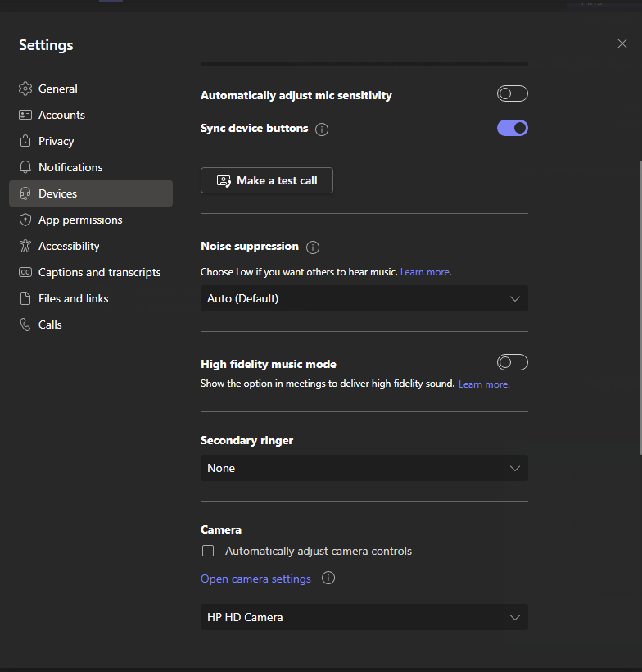The height and width of the screenshot is (672, 642).
Task: Expand the Secondary ringer dropdown
Action: click(364, 468)
